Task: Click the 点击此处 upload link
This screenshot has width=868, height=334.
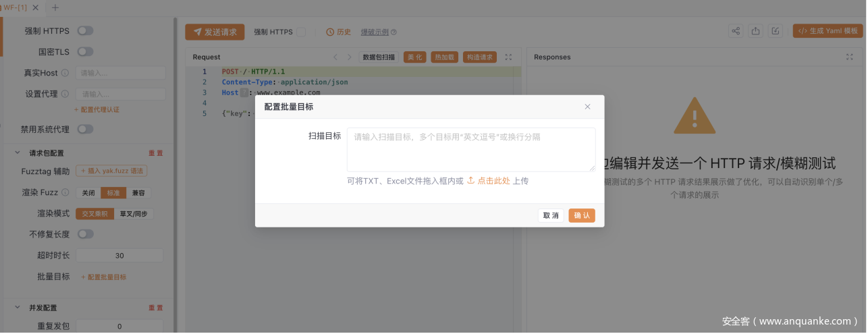Action: point(493,181)
